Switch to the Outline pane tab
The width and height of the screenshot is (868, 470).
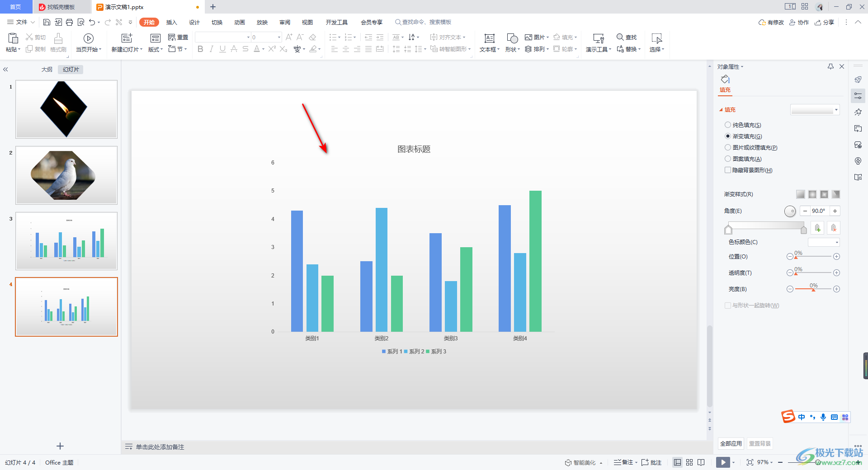point(47,70)
